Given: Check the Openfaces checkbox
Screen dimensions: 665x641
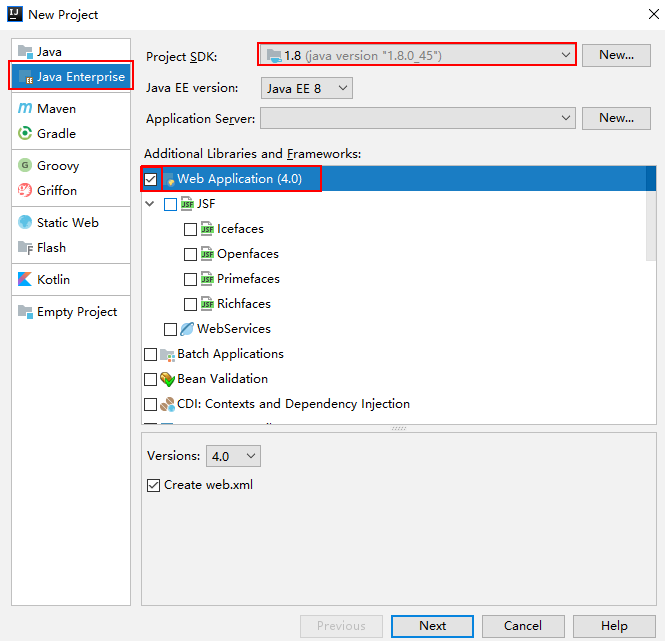Looking at the screenshot, I should coord(190,254).
